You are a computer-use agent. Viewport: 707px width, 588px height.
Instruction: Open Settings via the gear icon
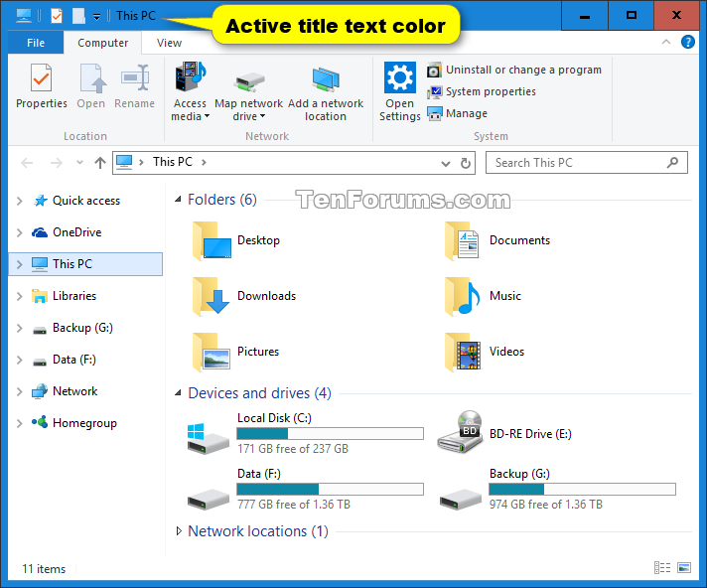pos(399,77)
